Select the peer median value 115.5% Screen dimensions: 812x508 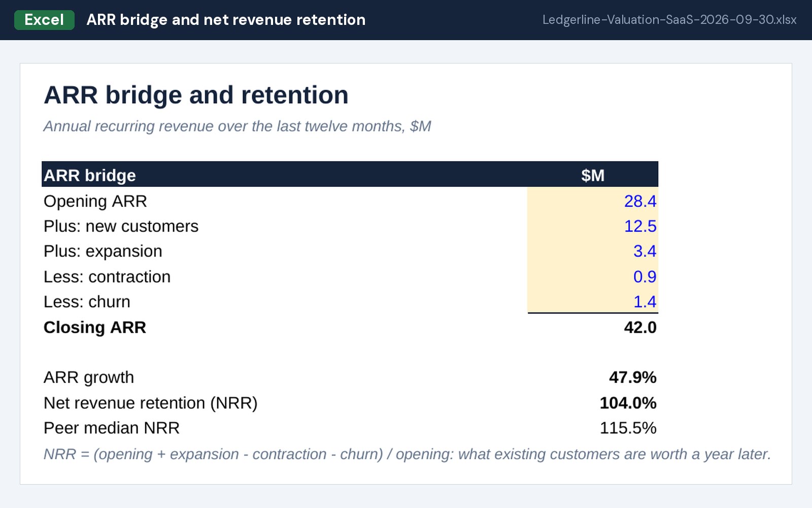pos(628,428)
